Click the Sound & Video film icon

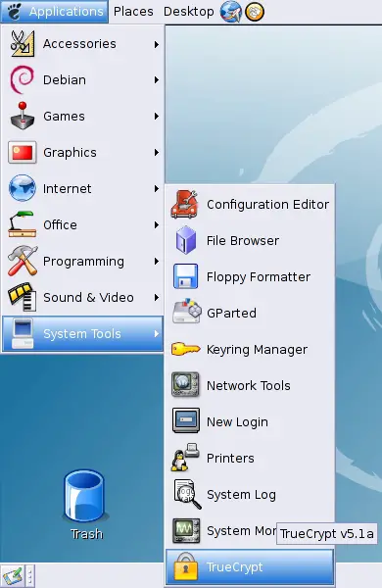[23, 297]
